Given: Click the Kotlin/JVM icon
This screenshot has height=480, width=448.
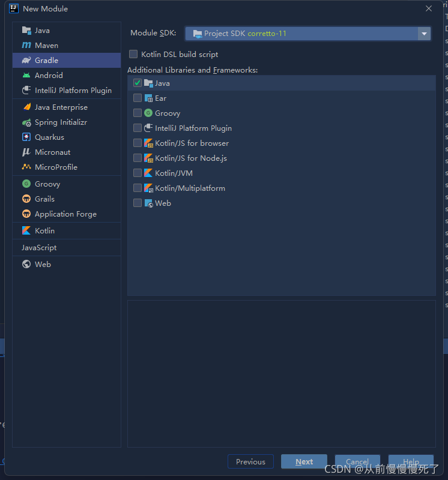Looking at the screenshot, I should pos(148,173).
